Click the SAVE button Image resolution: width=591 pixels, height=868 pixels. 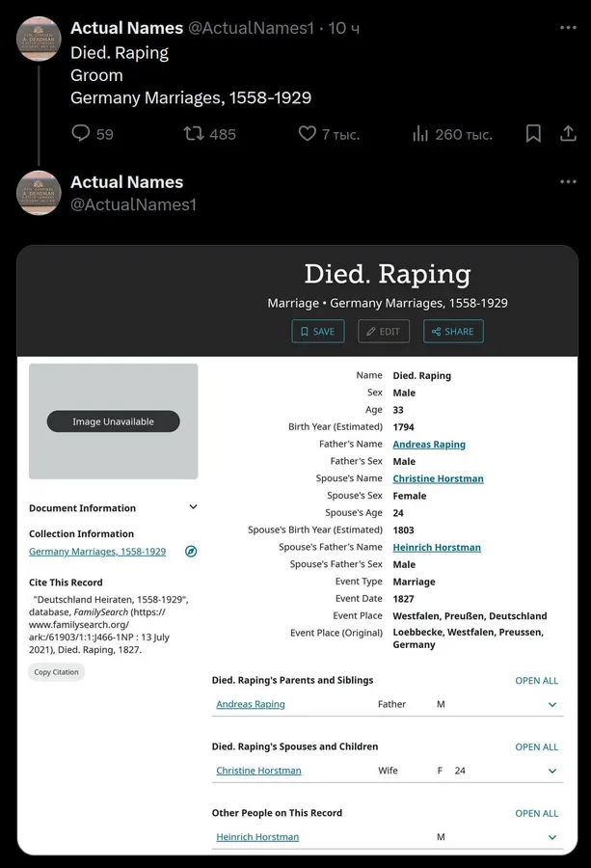tap(317, 331)
